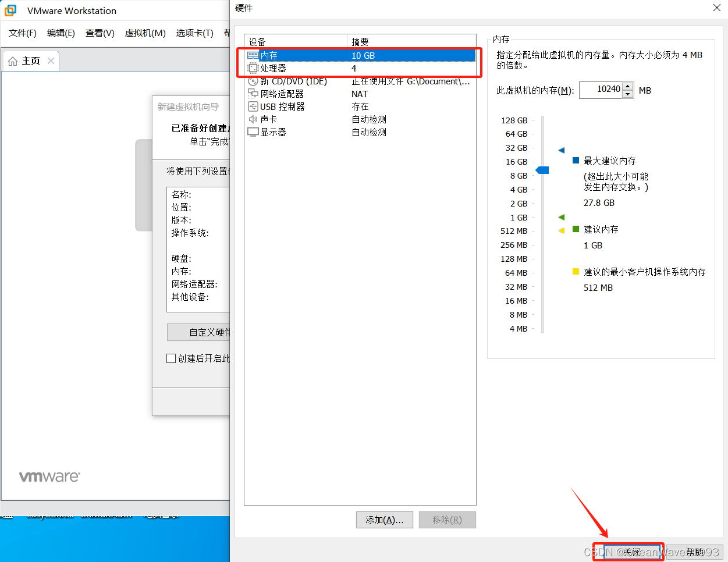Click the 移除(R) button

click(x=448, y=520)
